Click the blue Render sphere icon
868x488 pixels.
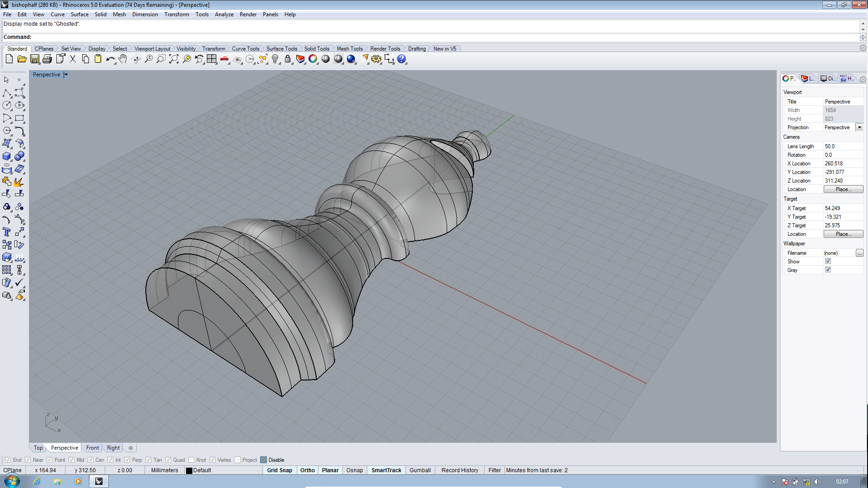pos(351,59)
